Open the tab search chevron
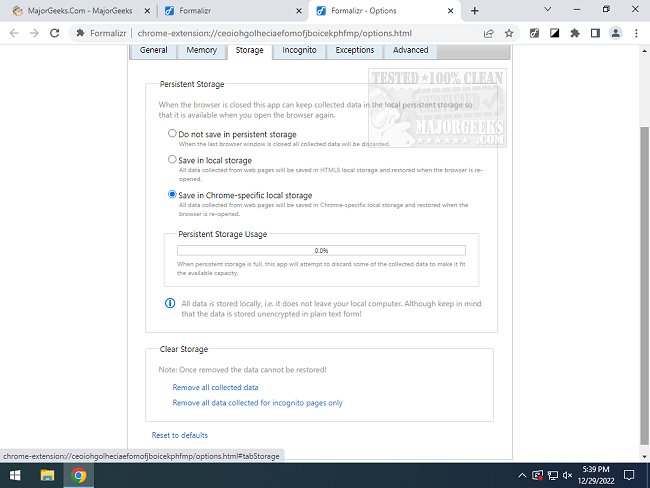The height and width of the screenshot is (488, 650). coord(548,9)
